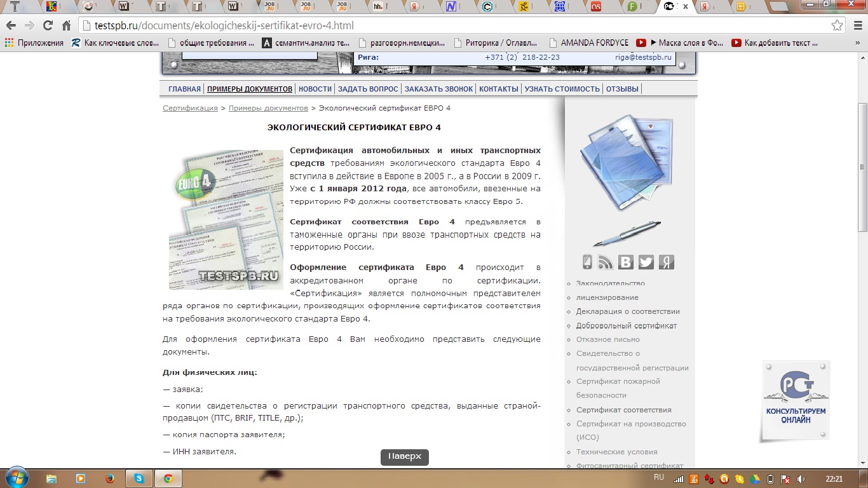
Task: Click the browser back arrow
Action: coord(11,25)
